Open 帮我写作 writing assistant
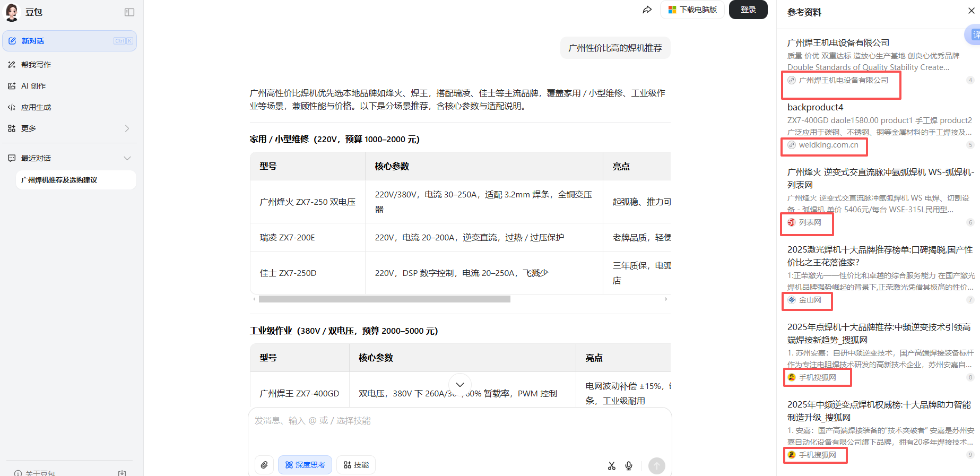 coord(36,65)
